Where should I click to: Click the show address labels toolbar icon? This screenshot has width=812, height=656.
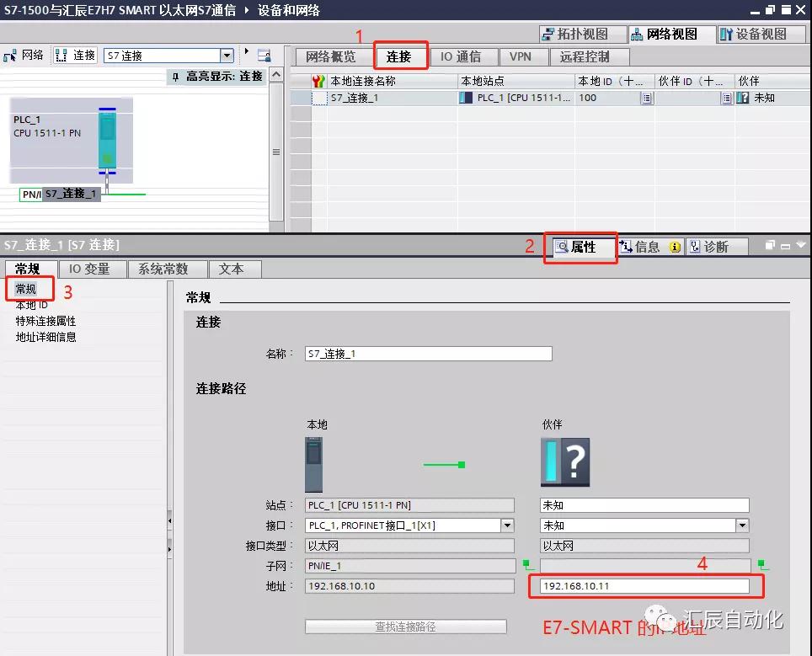click(264, 55)
